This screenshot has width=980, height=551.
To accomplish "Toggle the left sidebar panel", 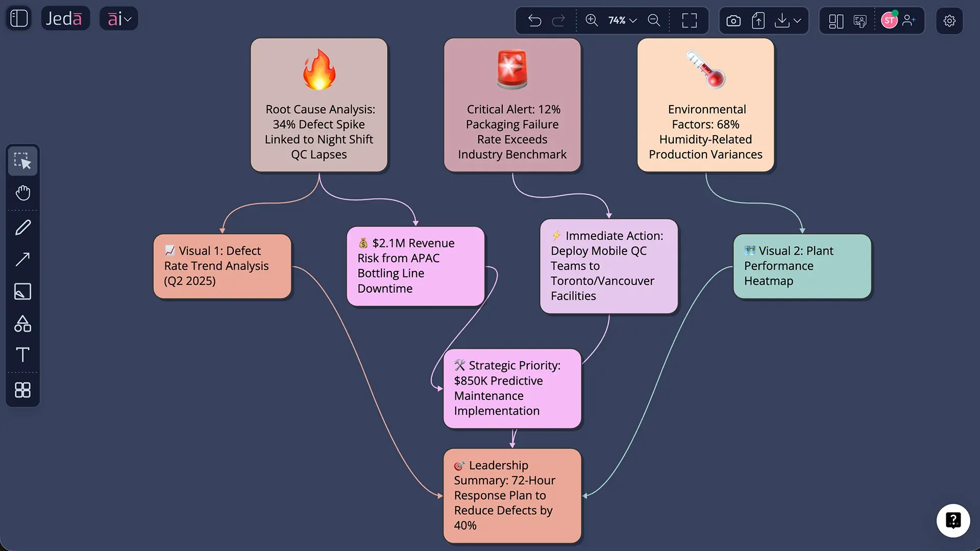I will click(x=18, y=18).
